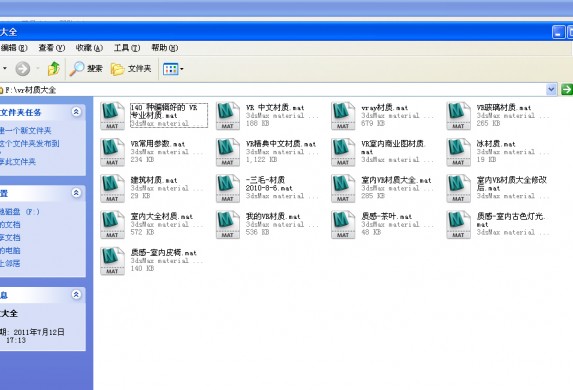
Task: Open the Views dropdown arrow
Action: point(182,69)
